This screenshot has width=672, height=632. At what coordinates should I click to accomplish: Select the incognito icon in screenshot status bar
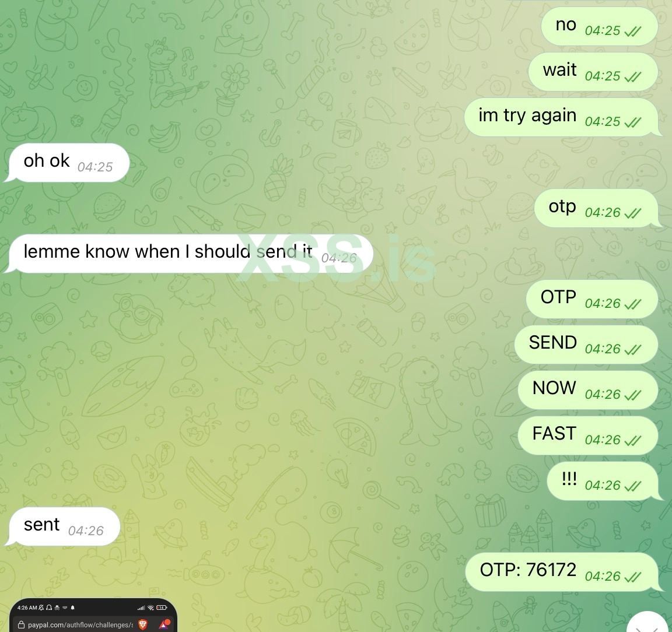tap(57, 608)
